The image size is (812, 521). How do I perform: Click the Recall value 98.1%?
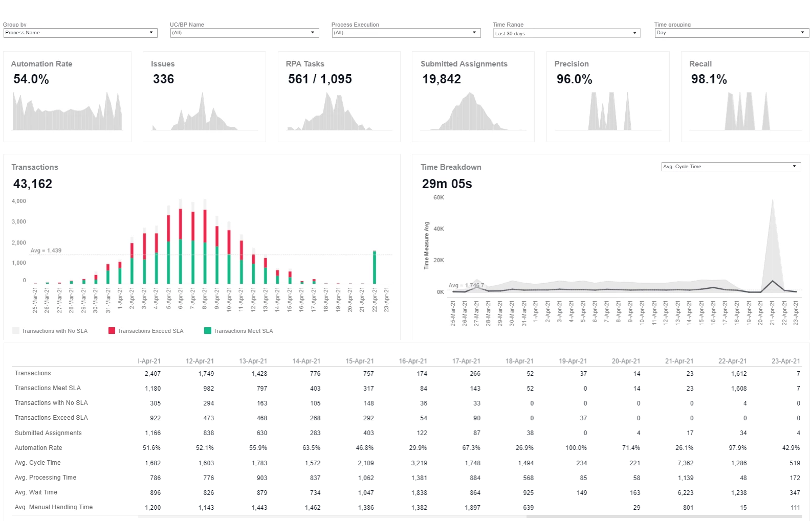(709, 79)
